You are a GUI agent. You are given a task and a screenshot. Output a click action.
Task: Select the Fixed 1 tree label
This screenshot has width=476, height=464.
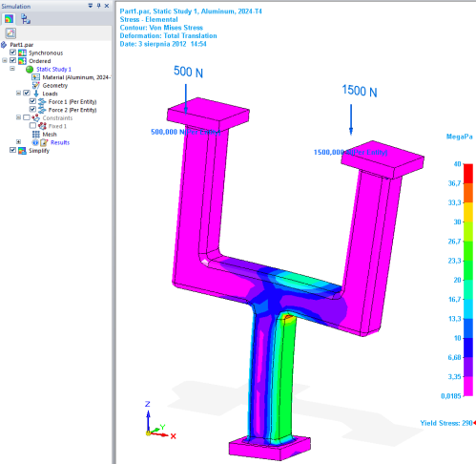click(x=57, y=126)
